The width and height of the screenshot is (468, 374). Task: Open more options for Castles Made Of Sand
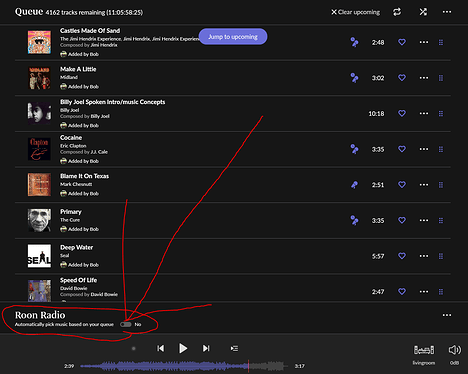(x=424, y=42)
